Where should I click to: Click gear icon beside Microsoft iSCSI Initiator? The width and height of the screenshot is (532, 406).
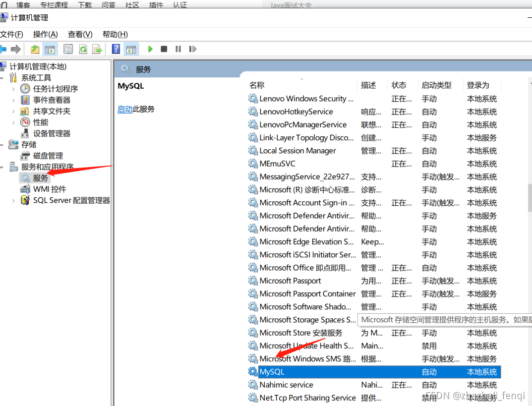pos(253,254)
